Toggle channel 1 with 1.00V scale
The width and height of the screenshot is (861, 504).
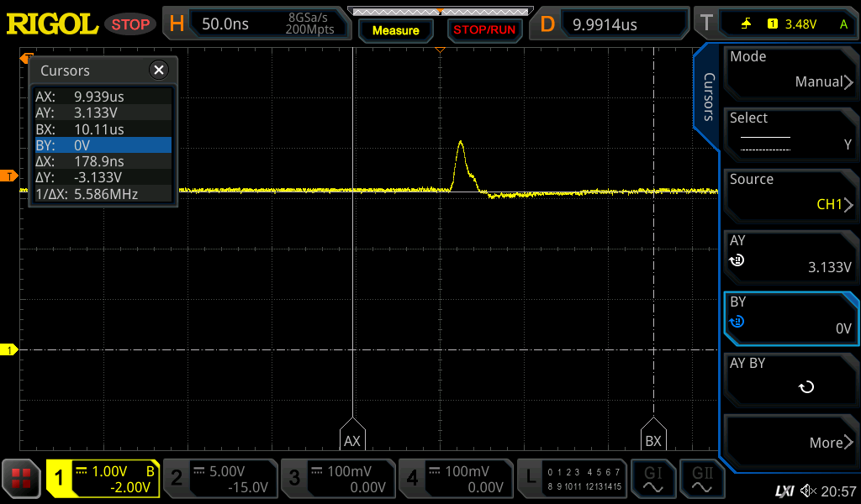[x=103, y=480]
